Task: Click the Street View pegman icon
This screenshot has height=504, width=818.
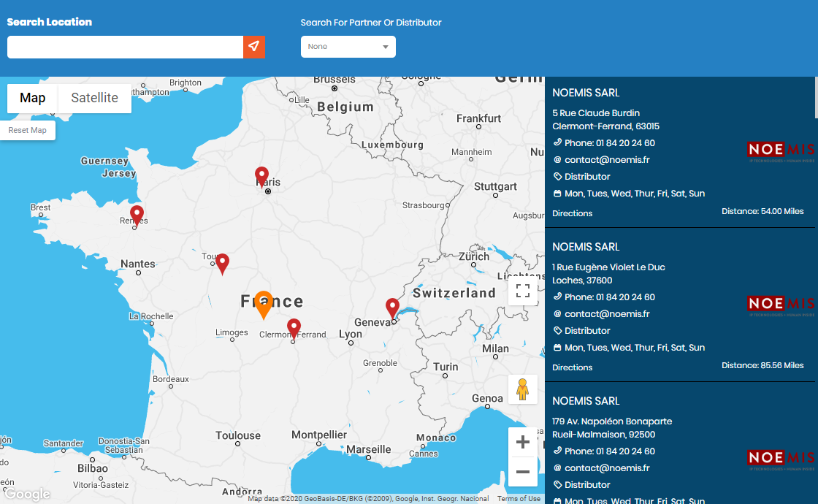Action: (523, 389)
